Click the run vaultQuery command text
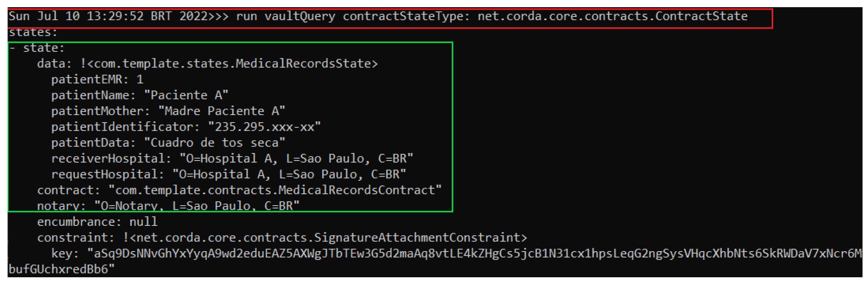 click(286, 16)
